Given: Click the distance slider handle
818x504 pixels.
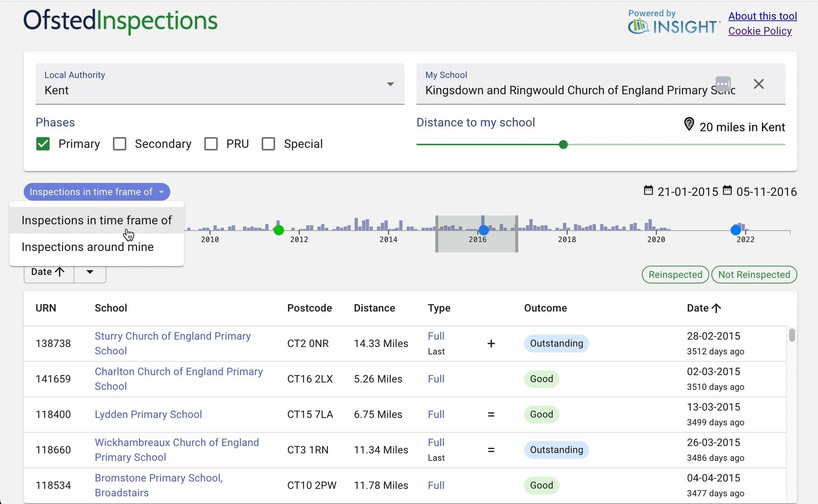Looking at the screenshot, I should (x=563, y=145).
